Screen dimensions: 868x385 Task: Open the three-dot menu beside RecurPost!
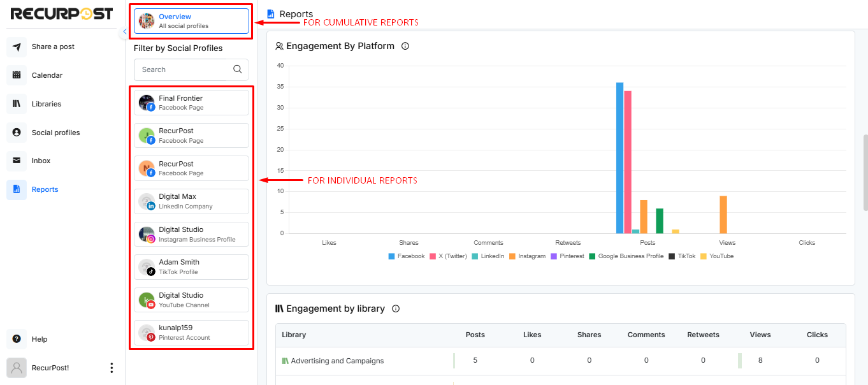click(112, 368)
